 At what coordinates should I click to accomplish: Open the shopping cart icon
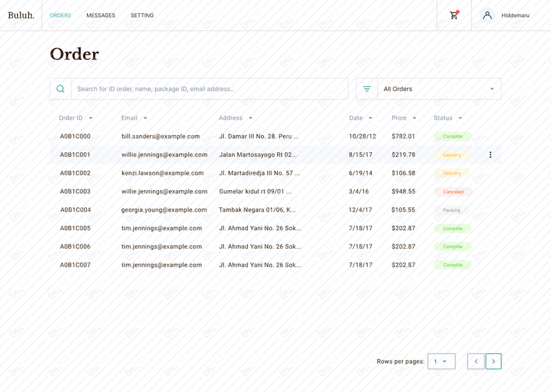click(x=454, y=15)
